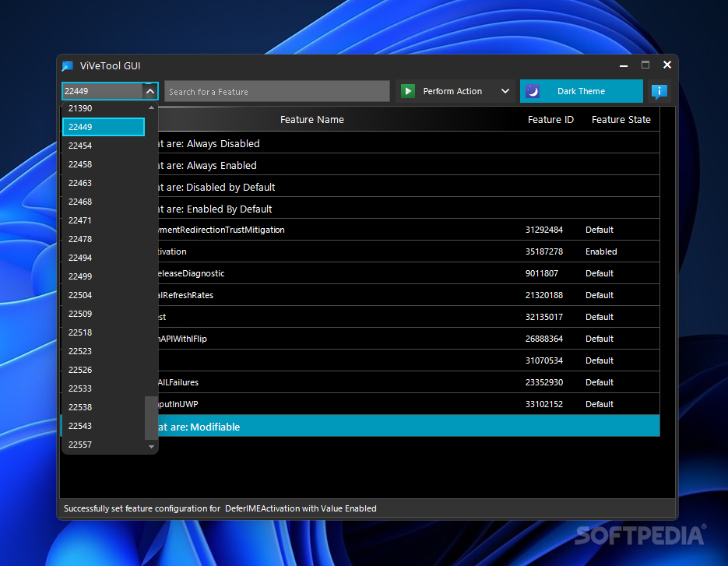Screen dimensions: 728x566
Task: Open the blue info about icon
Action: click(659, 91)
